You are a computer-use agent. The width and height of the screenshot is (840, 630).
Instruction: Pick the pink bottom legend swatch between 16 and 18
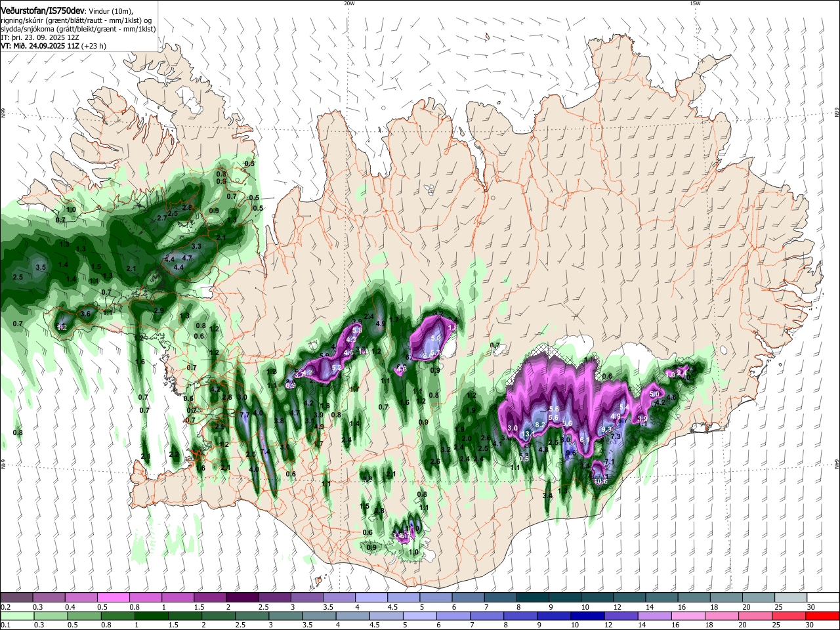point(688,616)
